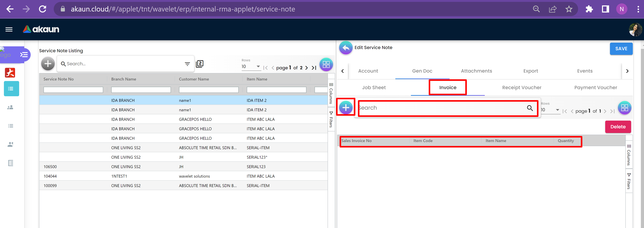The width and height of the screenshot is (644, 228).
Task: Toggle the Columns panel in invoice grid
Action: coord(629,155)
